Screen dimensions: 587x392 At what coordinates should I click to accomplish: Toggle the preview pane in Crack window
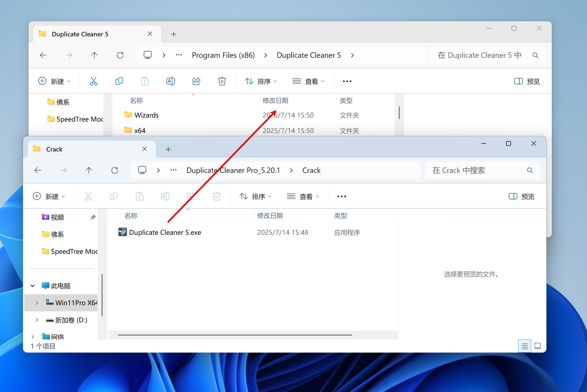point(521,196)
